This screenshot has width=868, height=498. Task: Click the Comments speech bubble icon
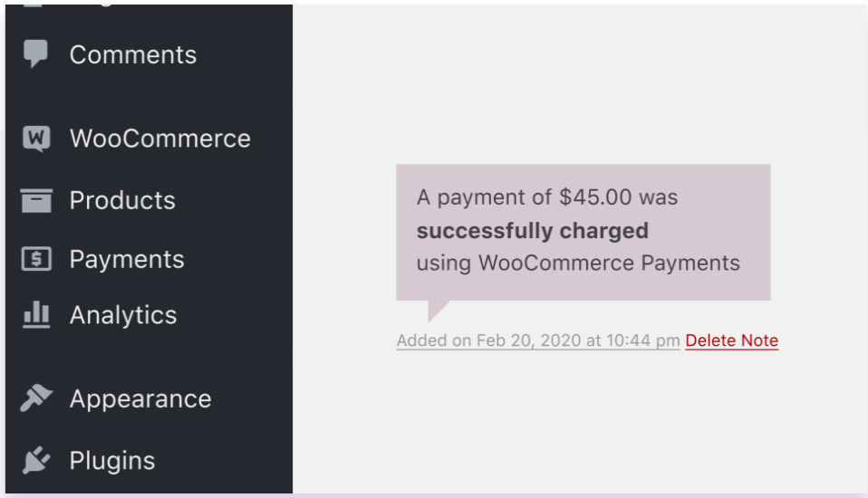[36, 54]
